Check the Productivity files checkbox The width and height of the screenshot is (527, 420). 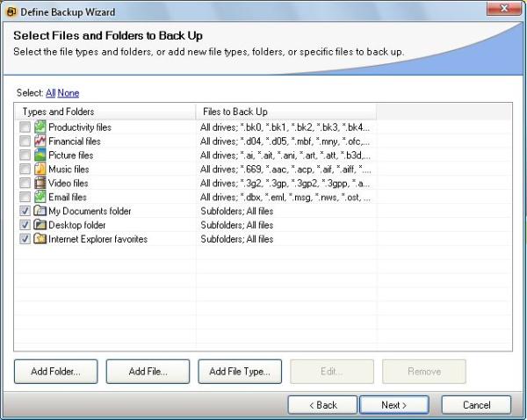(25, 127)
